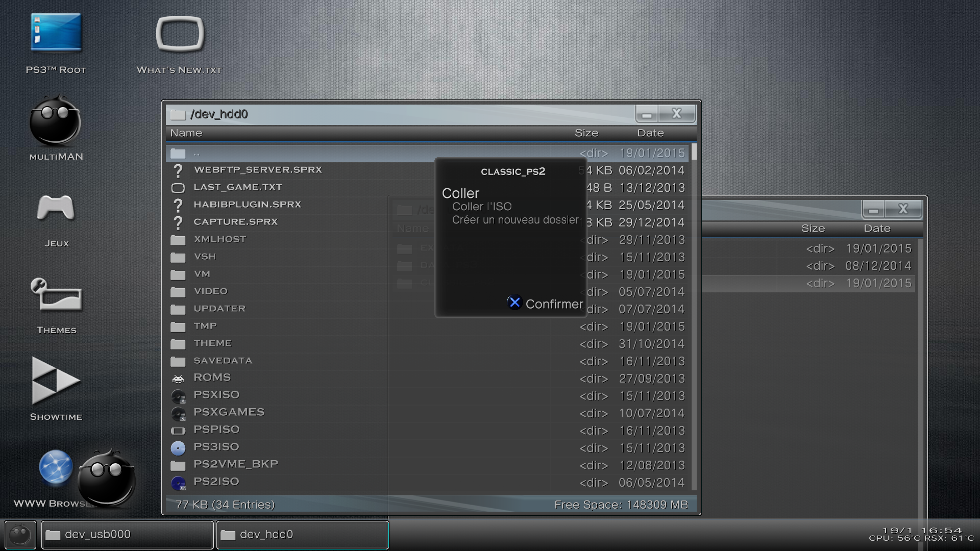Viewport: 980px width, 551px height.
Task: Close the /dev_hdd0 window
Action: pyautogui.click(x=677, y=114)
